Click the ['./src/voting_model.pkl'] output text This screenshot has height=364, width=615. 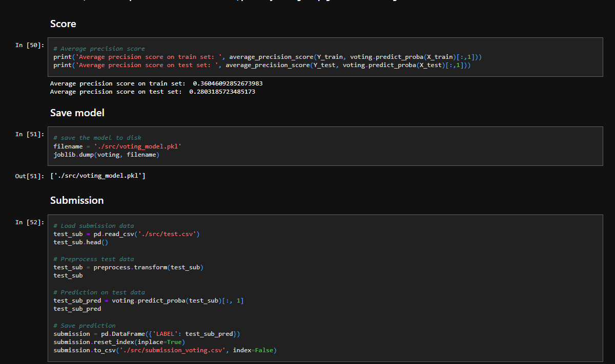(98, 176)
